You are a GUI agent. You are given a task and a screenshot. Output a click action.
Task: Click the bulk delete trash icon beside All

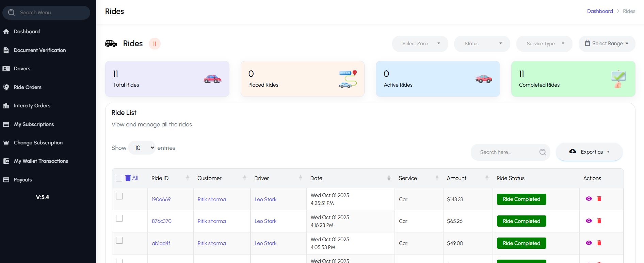pyautogui.click(x=128, y=178)
